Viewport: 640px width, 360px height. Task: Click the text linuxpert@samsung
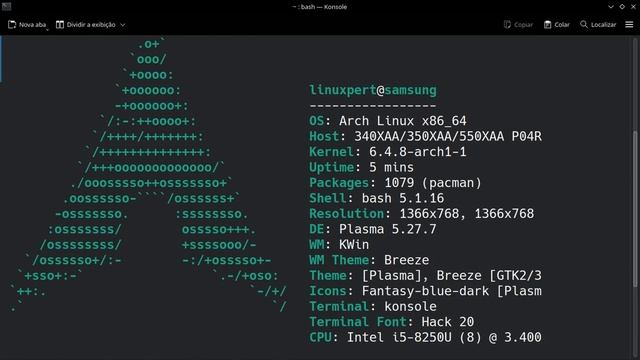click(373, 90)
